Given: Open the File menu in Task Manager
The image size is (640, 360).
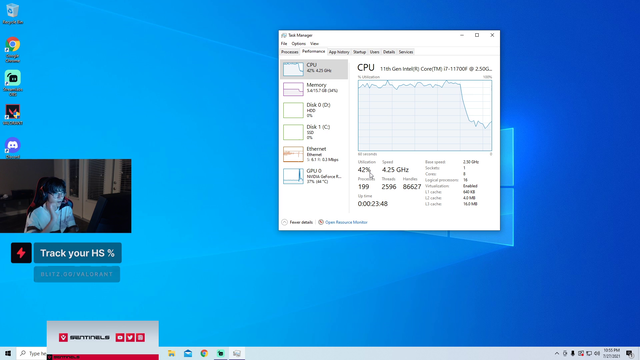Looking at the screenshot, I should click(x=284, y=43).
